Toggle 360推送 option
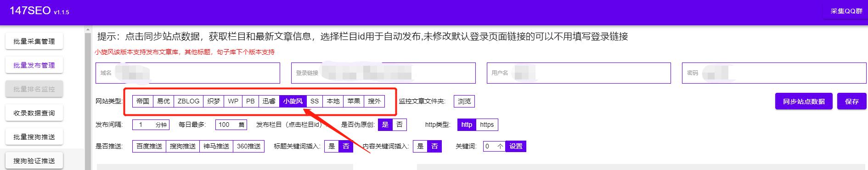This screenshot has height=170, width=868. pyautogui.click(x=248, y=146)
